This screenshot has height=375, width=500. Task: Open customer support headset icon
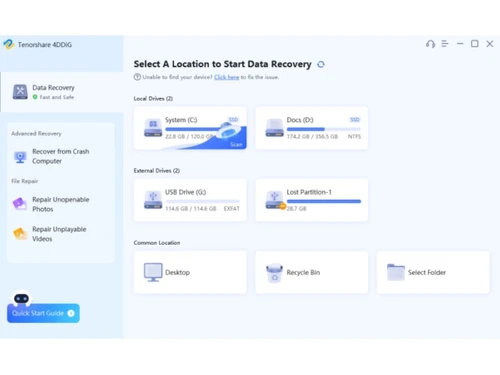pos(430,44)
